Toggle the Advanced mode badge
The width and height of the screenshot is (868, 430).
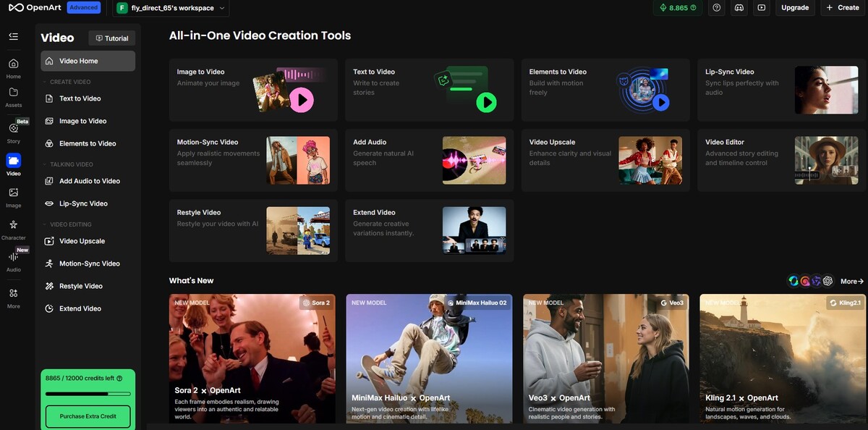pyautogui.click(x=84, y=8)
